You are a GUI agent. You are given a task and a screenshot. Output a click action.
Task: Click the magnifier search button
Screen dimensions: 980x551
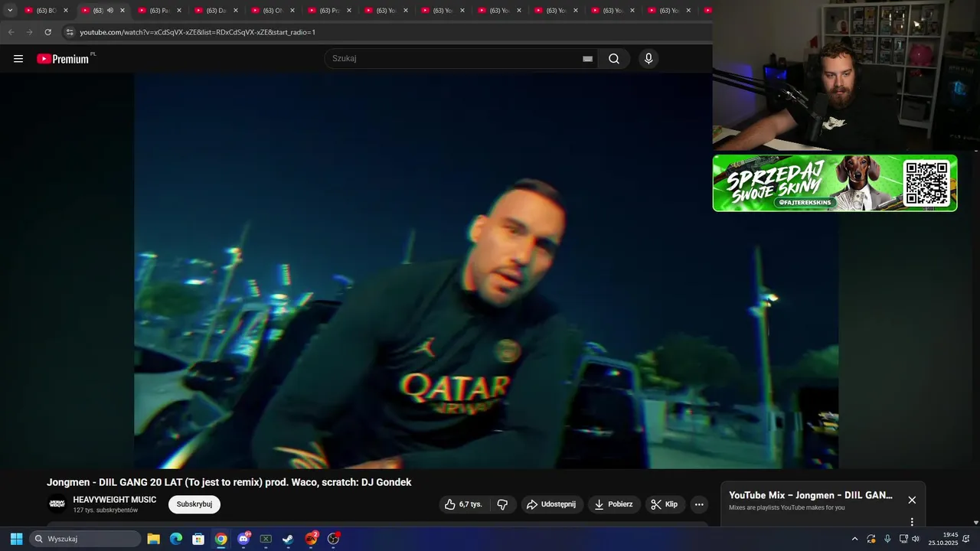coord(614,59)
